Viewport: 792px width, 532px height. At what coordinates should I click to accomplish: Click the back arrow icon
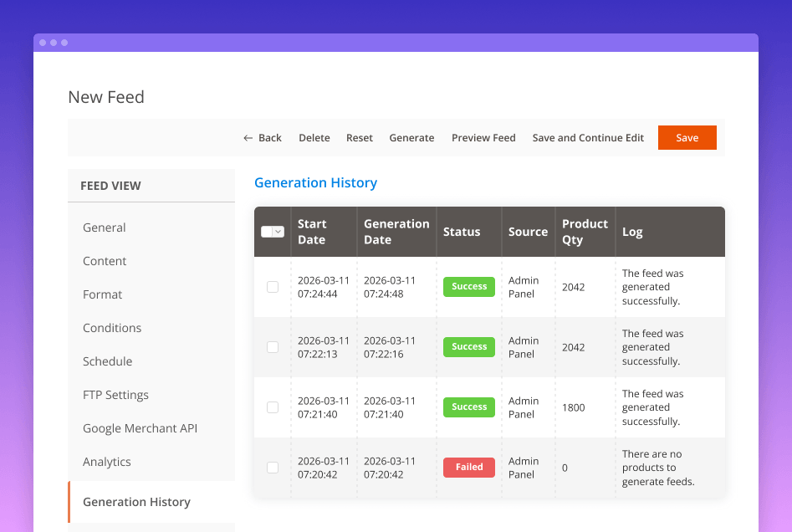[x=247, y=137]
